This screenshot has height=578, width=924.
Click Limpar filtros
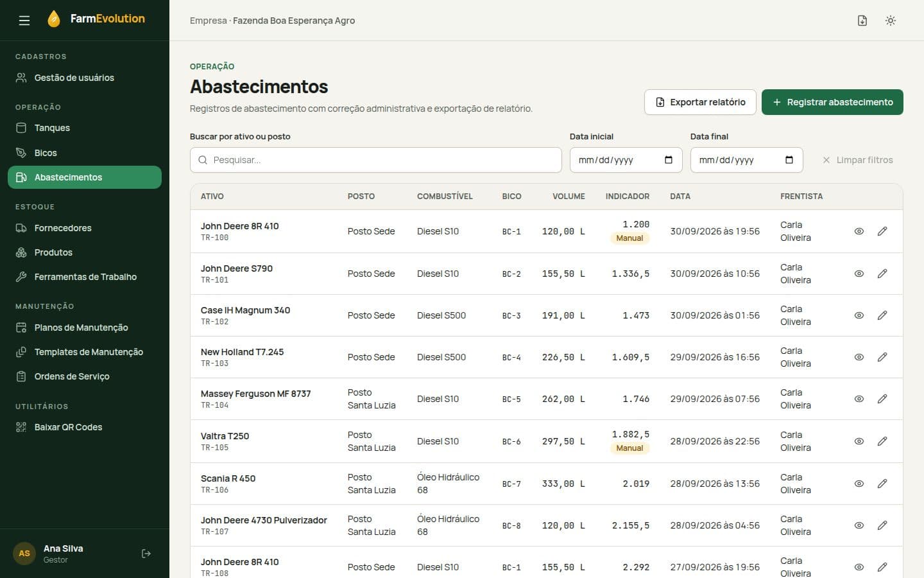pos(857,160)
